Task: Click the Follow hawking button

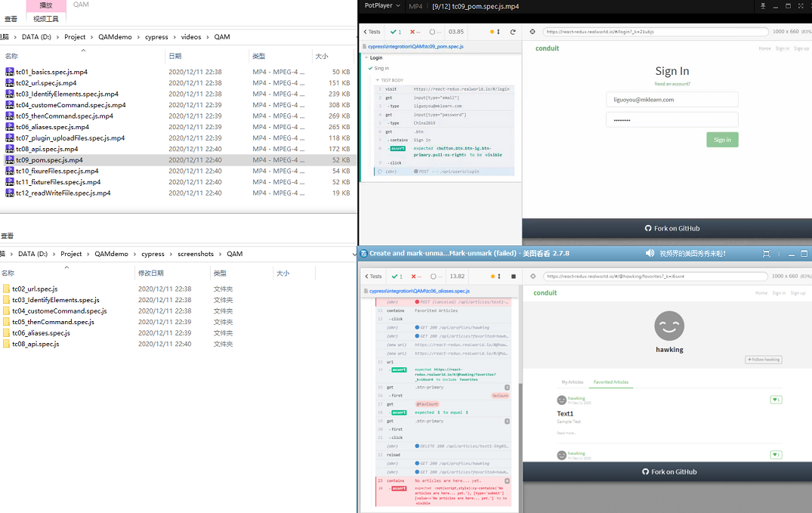Action: 764,360
